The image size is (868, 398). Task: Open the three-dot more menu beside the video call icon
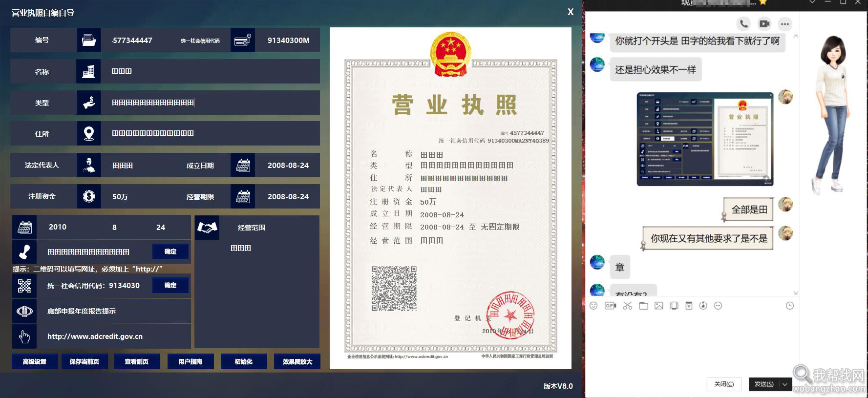[784, 23]
